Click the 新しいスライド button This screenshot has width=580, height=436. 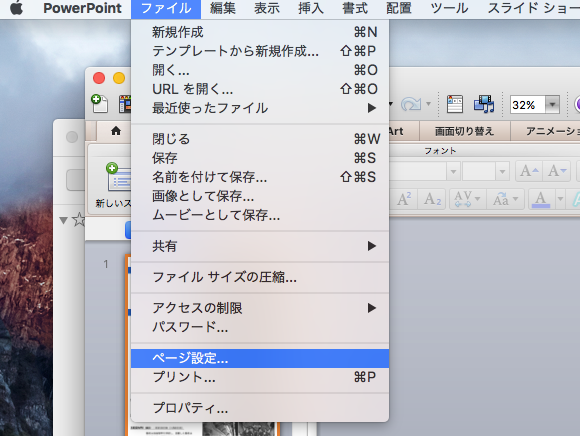(x=113, y=186)
